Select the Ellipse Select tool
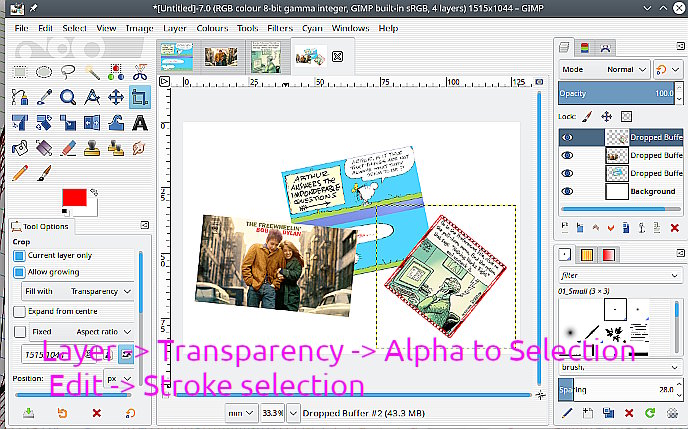 43,72
